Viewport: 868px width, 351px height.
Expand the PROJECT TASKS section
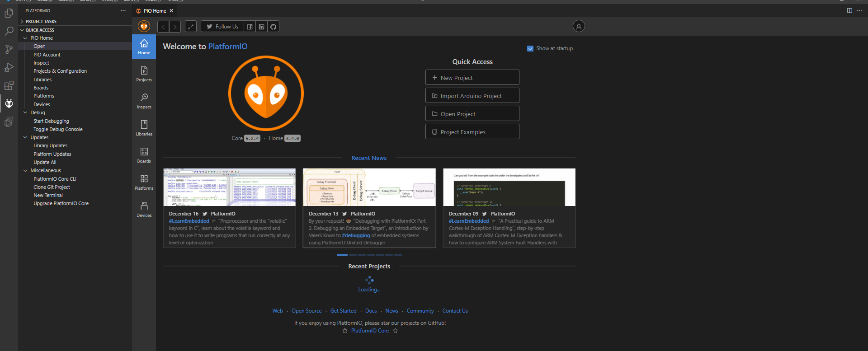[x=75, y=21]
